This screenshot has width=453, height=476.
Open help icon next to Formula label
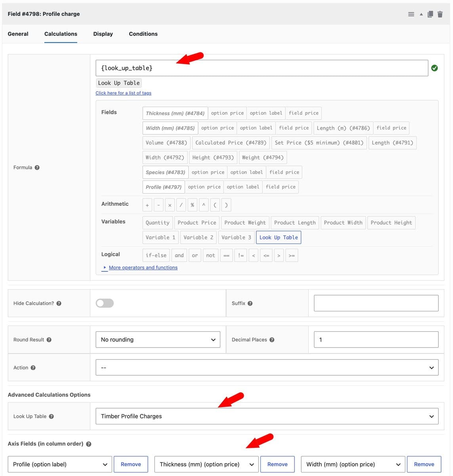point(37,167)
